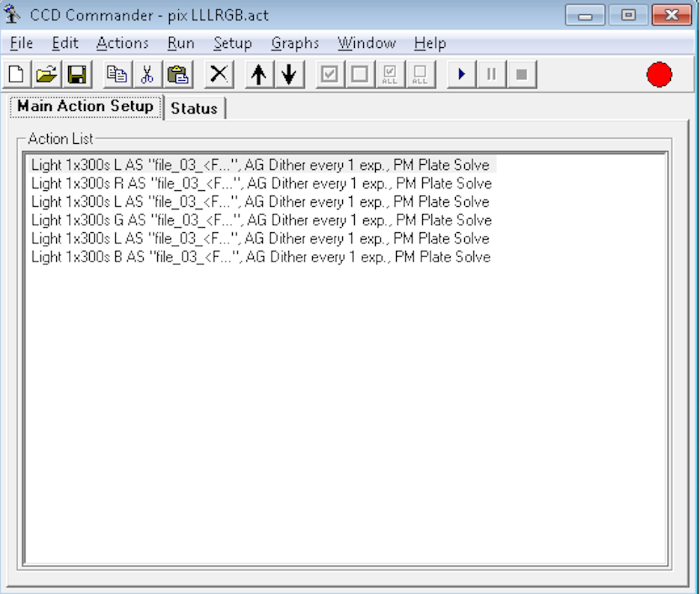The image size is (700, 594).
Task: Switch to the Status tab
Action: [194, 108]
